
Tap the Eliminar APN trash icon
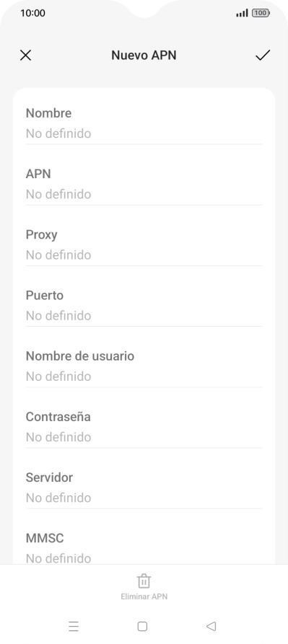tap(144, 581)
